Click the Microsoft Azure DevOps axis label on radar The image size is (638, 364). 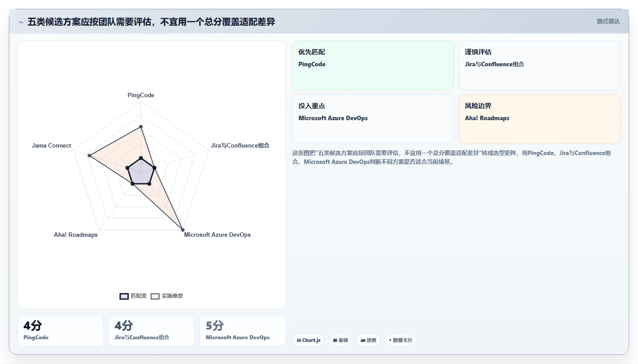point(217,235)
